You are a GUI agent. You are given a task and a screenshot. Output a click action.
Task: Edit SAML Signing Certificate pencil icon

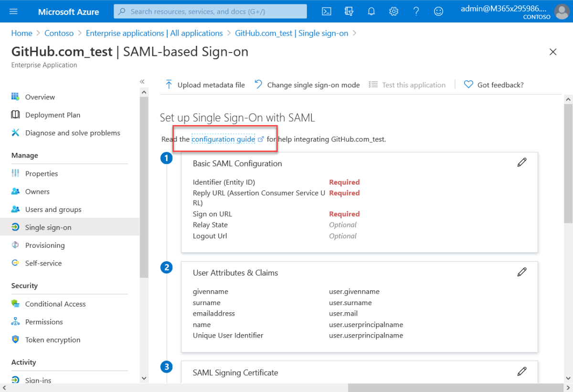click(522, 371)
